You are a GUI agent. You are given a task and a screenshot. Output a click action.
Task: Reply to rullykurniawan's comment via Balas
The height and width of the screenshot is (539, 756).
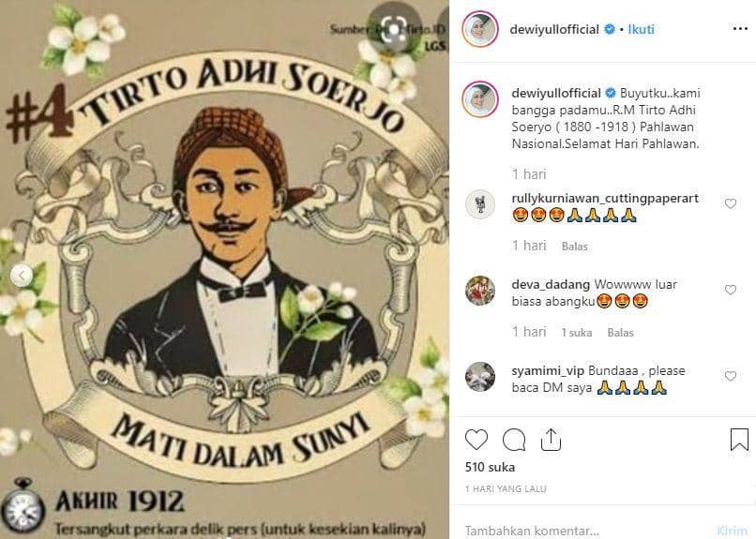tap(575, 247)
